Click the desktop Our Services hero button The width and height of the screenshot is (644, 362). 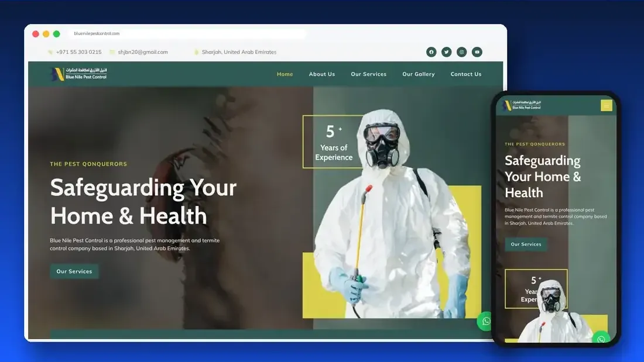(x=74, y=271)
